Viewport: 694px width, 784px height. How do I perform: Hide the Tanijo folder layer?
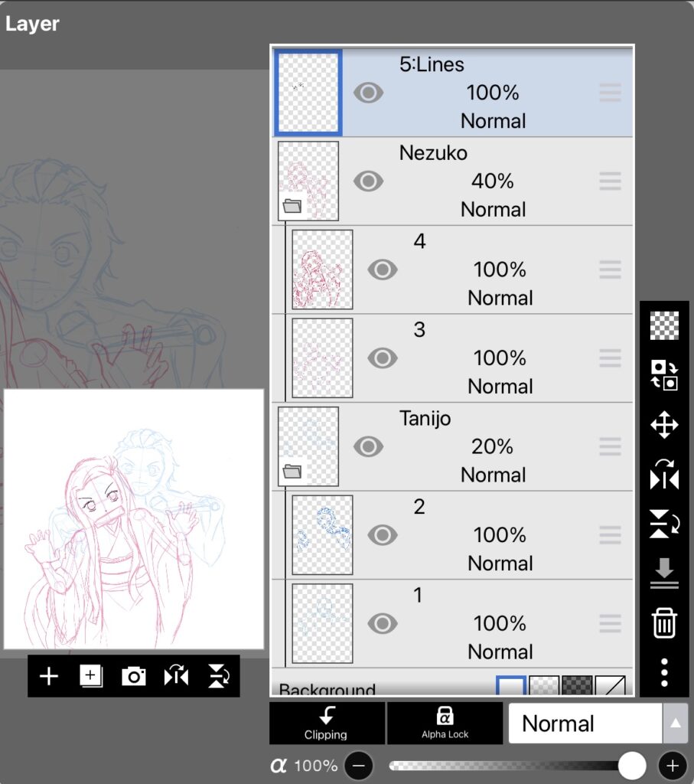pyautogui.click(x=368, y=447)
